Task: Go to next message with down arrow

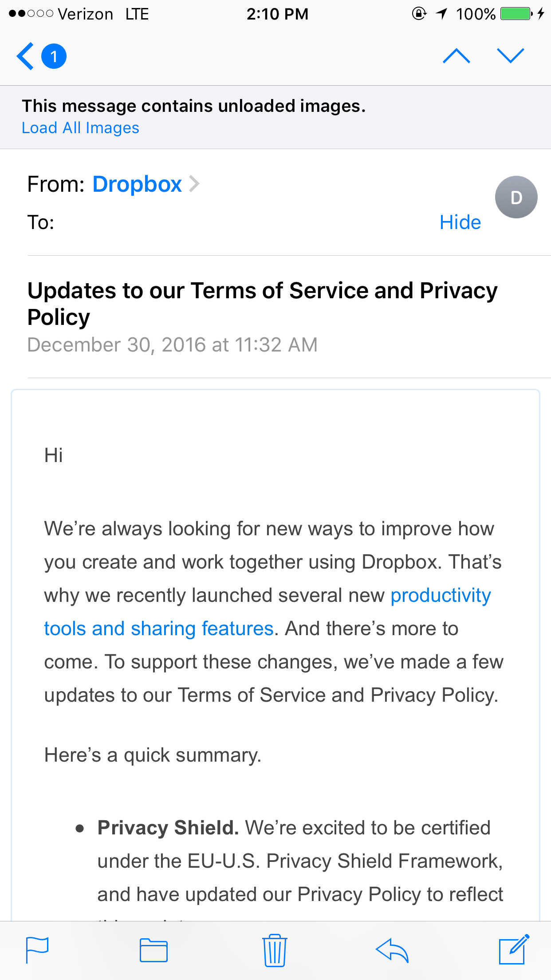Action: click(511, 56)
